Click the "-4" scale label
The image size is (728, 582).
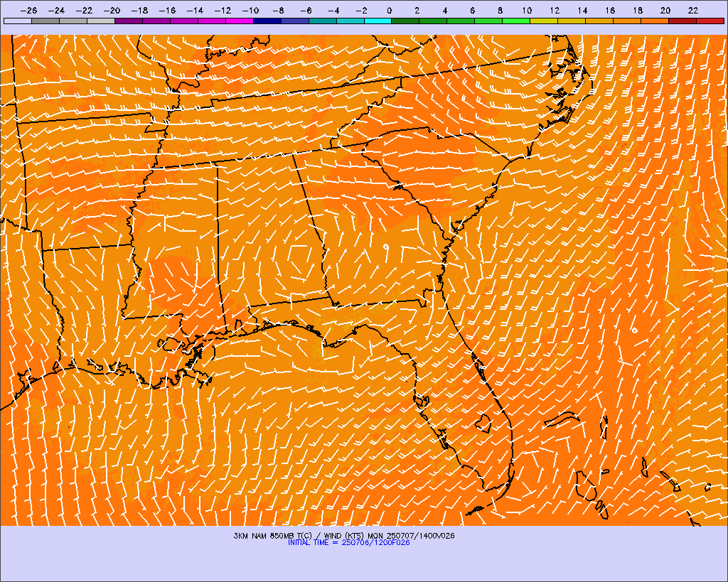click(333, 10)
